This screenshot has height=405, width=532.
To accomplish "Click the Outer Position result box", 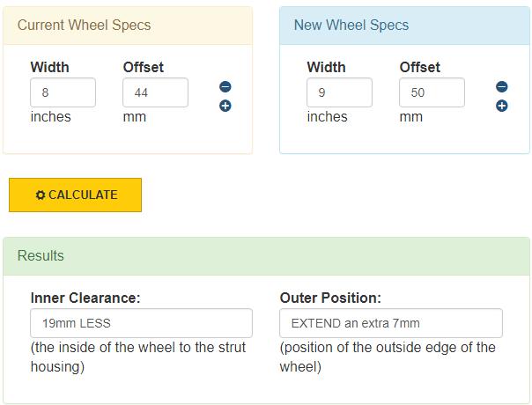I will click(391, 323).
